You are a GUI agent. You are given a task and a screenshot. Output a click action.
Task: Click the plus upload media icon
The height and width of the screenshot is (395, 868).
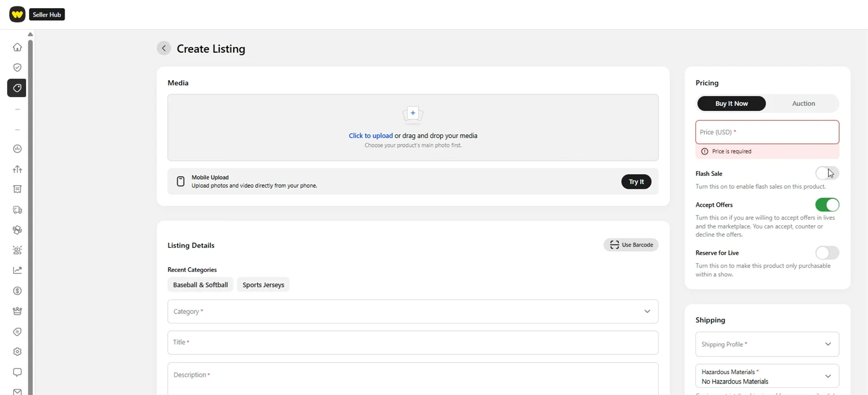click(413, 113)
